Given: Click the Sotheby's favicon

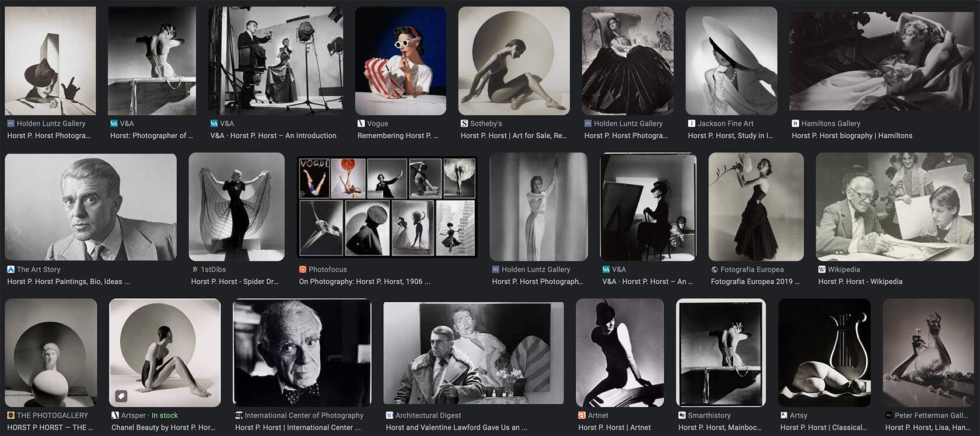Looking at the screenshot, I should (464, 124).
